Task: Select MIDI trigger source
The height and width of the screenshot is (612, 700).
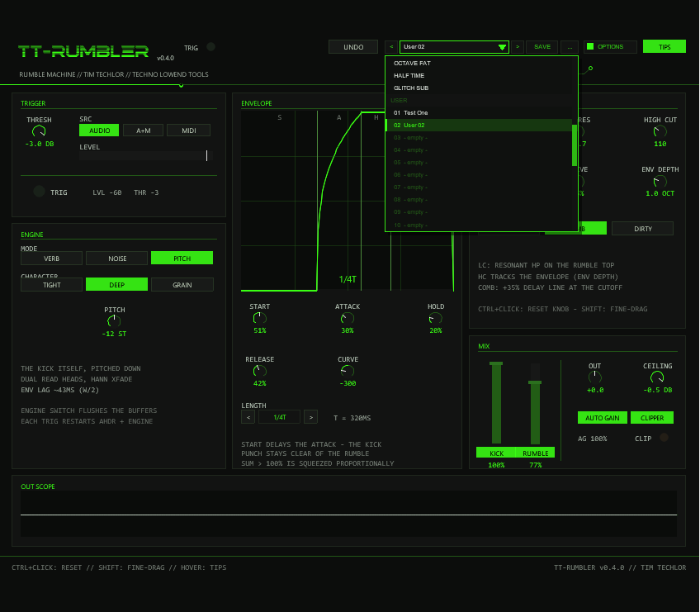Action: [188, 130]
